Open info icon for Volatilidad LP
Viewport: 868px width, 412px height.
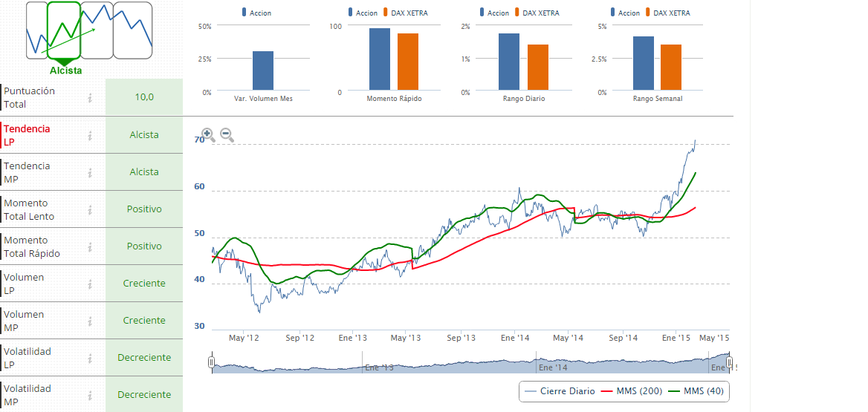[90, 358]
